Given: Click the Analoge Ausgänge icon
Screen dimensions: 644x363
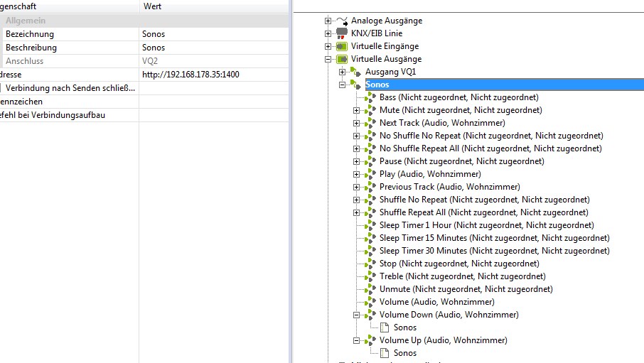Looking at the screenshot, I should [x=342, y=21].
